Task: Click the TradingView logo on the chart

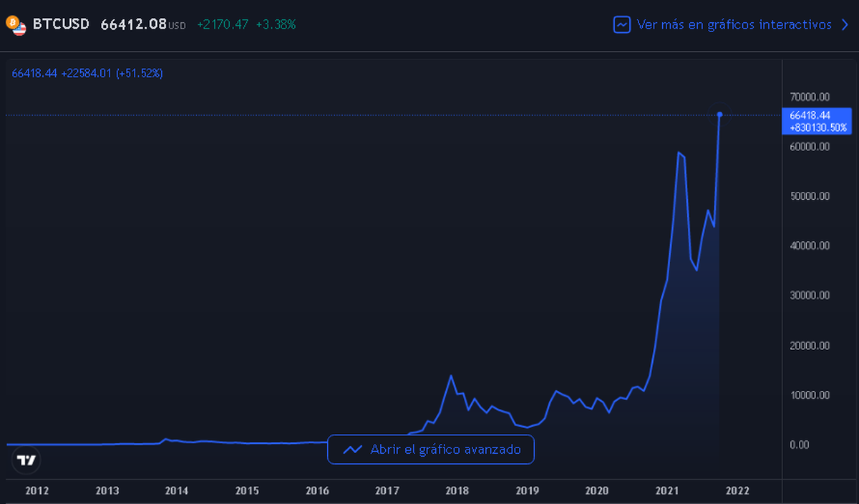Action: click(26, 460)
